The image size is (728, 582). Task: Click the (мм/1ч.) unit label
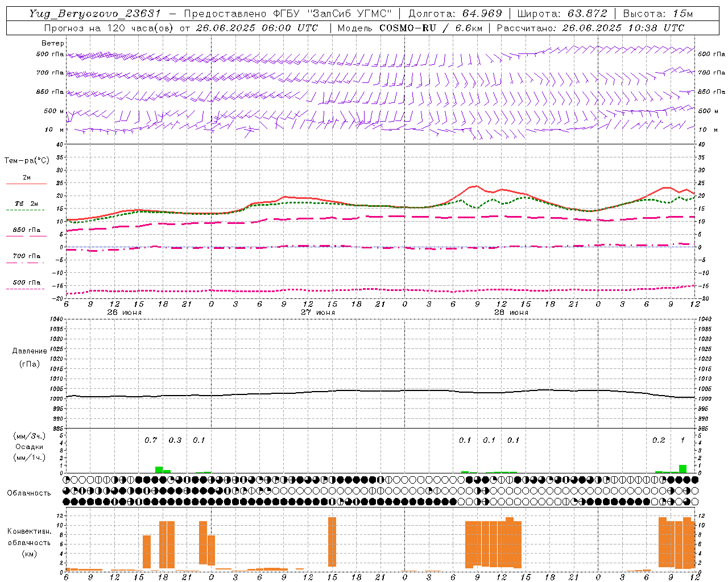(29, 458)
